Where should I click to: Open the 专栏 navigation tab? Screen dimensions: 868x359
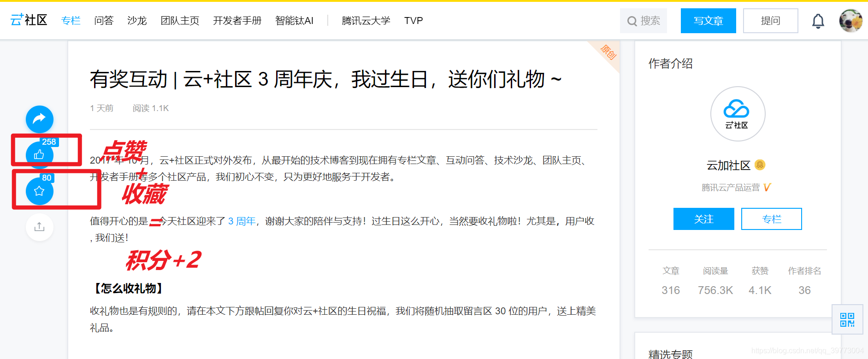click(71, 21)
